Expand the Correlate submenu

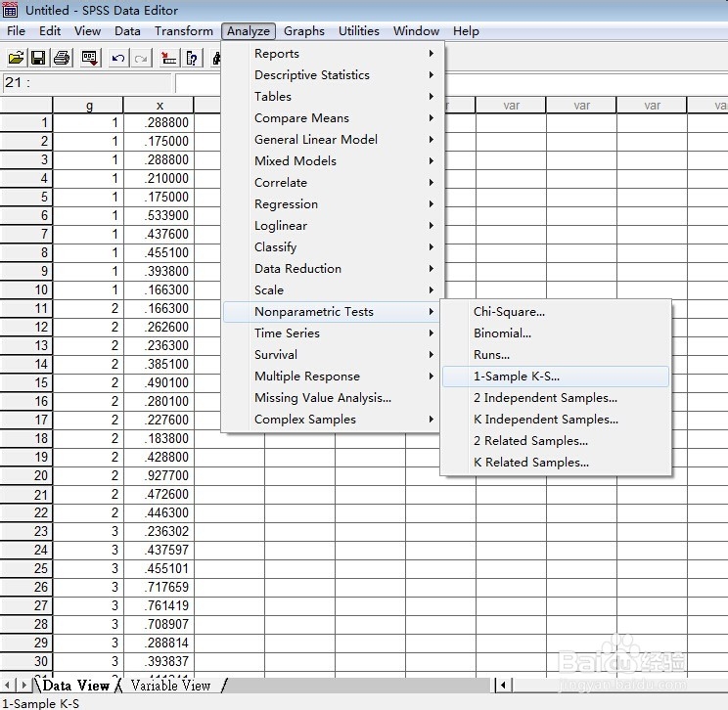pyautogui.click(x=333, y=182)
